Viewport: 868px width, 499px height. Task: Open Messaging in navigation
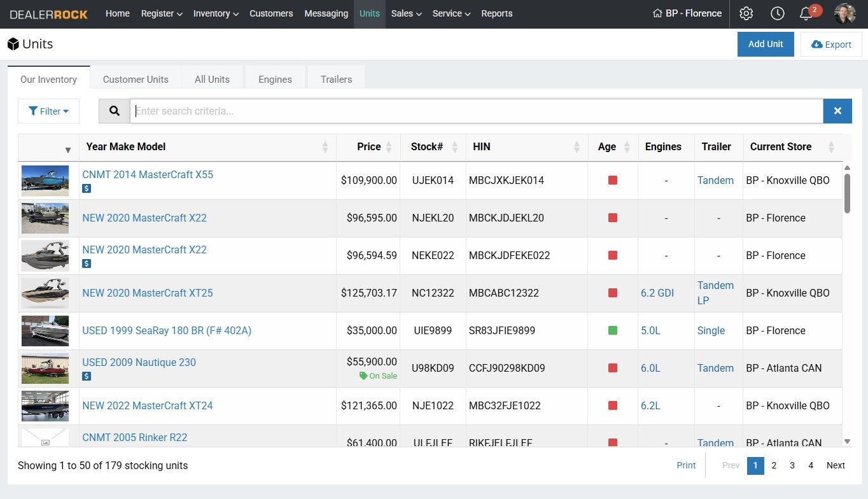click(326, 13)
